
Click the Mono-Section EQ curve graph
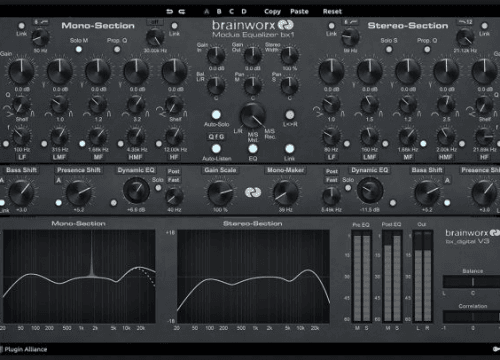pos(79,276)
